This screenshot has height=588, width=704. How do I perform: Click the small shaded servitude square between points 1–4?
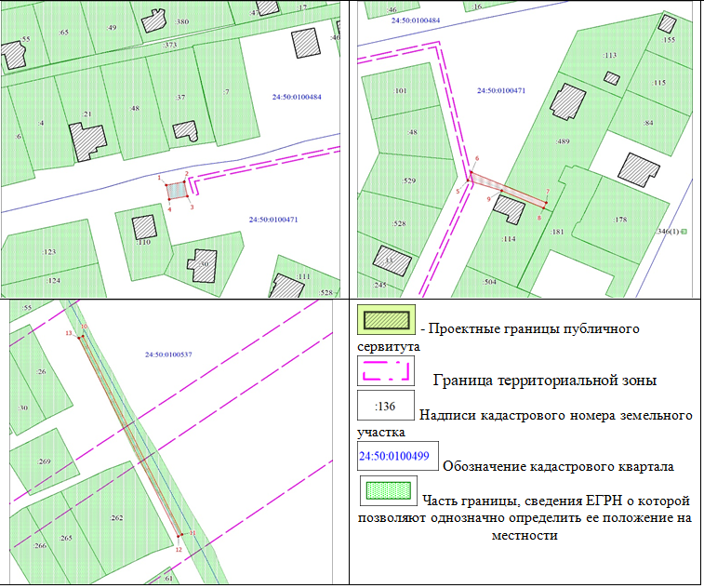click(x=177, y=191)
